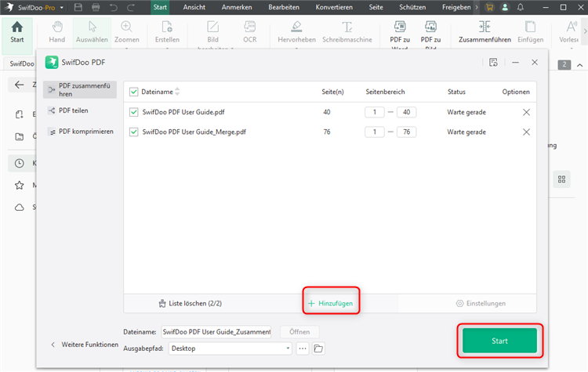The image size is (588, 372).
Task: Switch to the Bearbeiten tab
Action: [284, 7]
